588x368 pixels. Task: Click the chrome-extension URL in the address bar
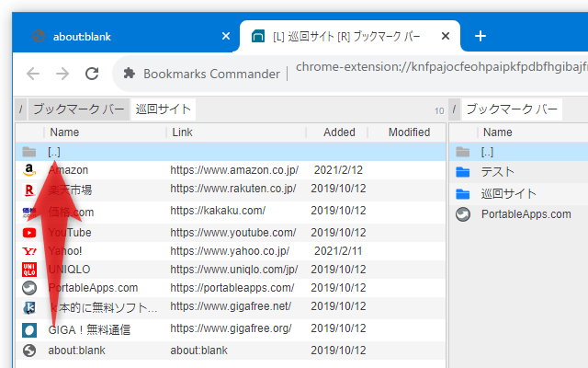441,67
